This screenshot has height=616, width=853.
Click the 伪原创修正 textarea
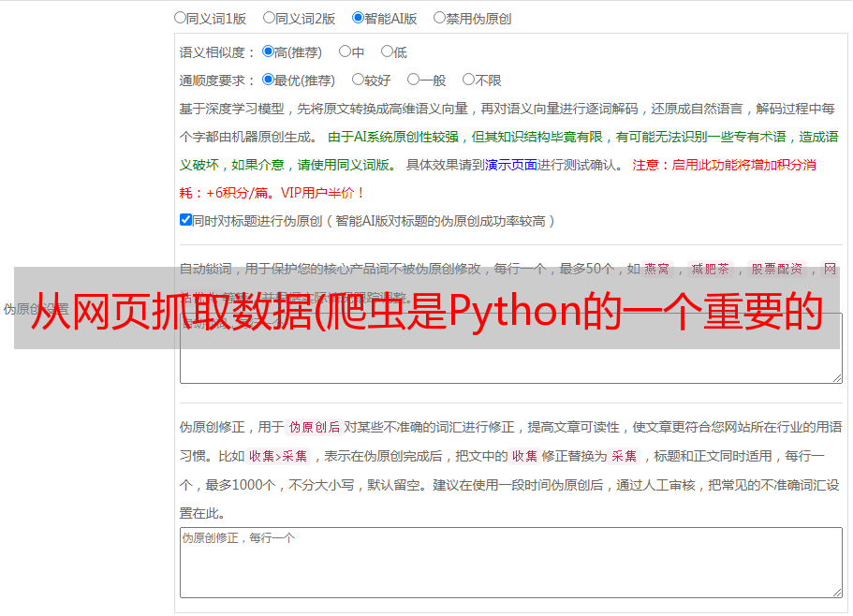[x=511, y=563]
